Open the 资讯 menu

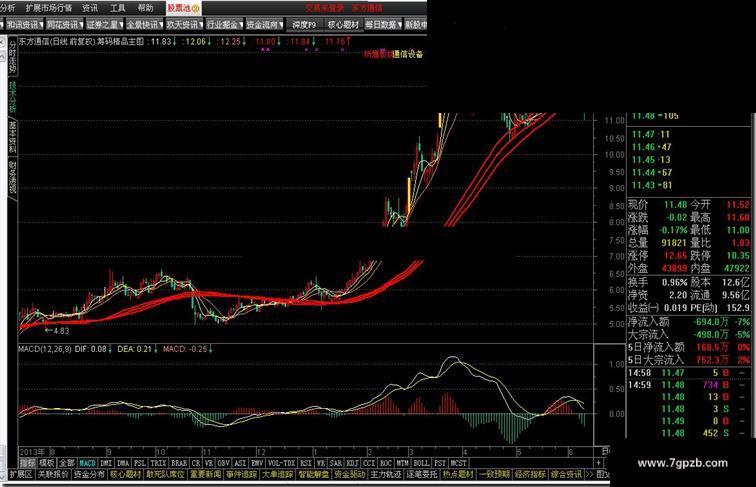pyautogui.click(x=89, y=8)
